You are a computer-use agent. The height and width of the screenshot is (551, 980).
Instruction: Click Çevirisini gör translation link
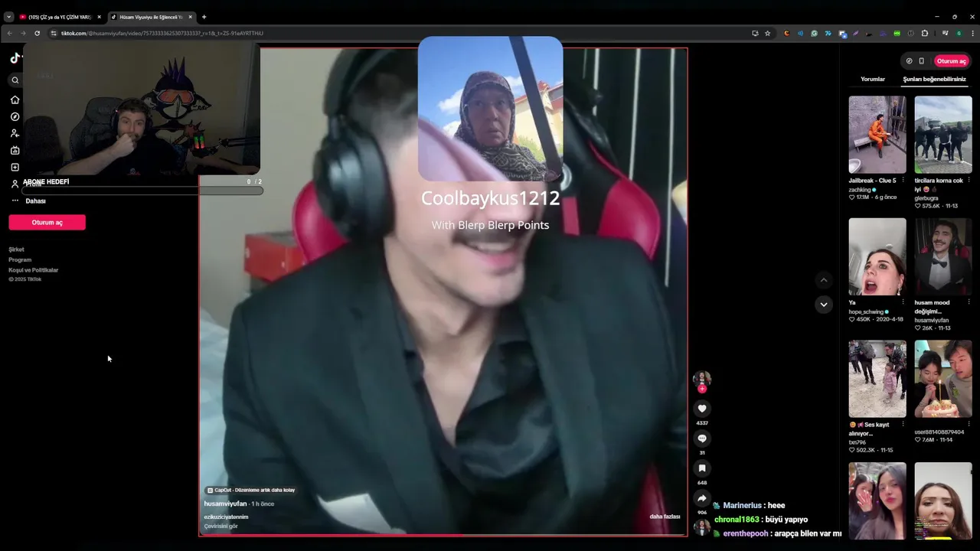220,527
